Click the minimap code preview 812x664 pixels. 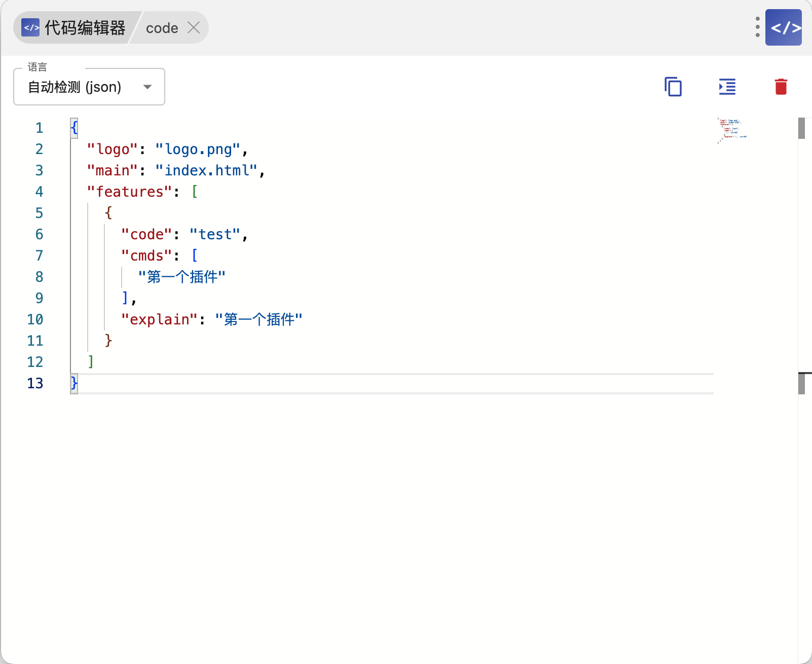tap(731, 130)
